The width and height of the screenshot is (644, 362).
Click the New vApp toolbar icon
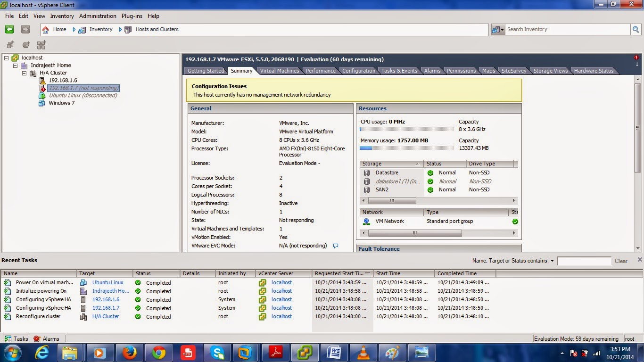(x=41, y=45)
